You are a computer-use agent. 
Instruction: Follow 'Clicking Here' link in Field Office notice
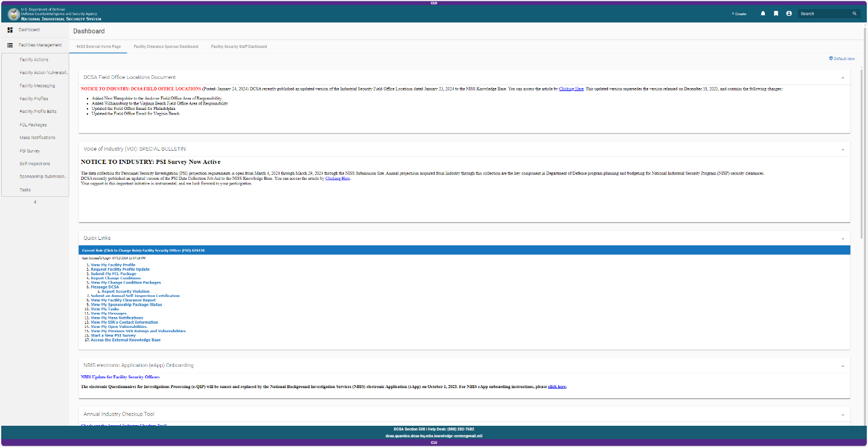coord(572,89)
